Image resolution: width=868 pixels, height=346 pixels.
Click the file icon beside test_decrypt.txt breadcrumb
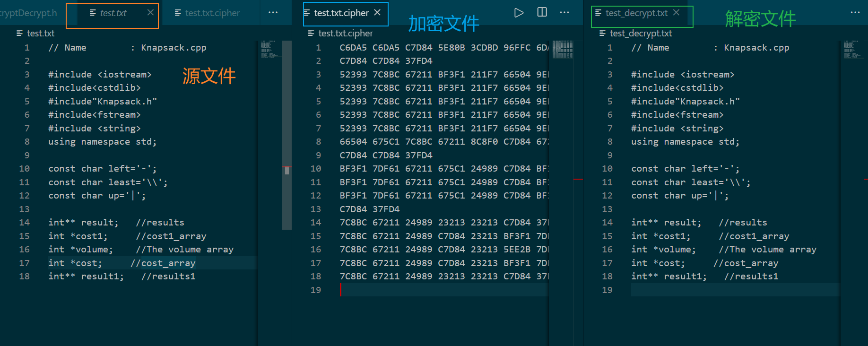coord(602,33)
